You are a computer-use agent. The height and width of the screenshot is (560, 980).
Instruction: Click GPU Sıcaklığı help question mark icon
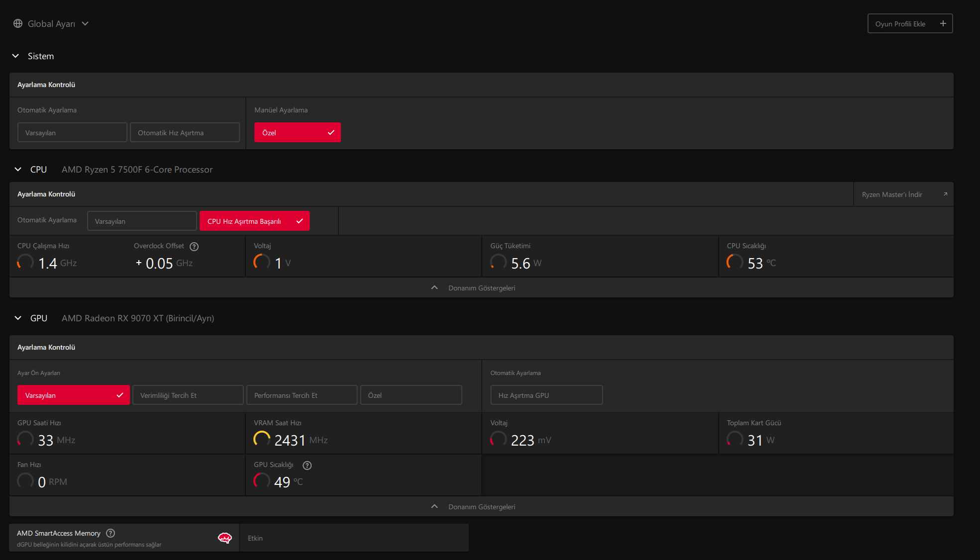[x=307, y=465]
